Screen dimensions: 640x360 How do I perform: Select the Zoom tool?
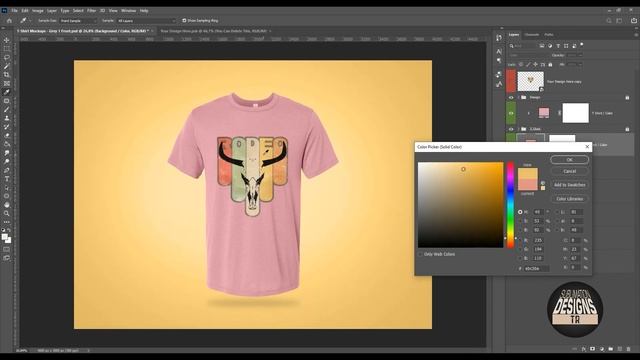click(x=7, y=213)
